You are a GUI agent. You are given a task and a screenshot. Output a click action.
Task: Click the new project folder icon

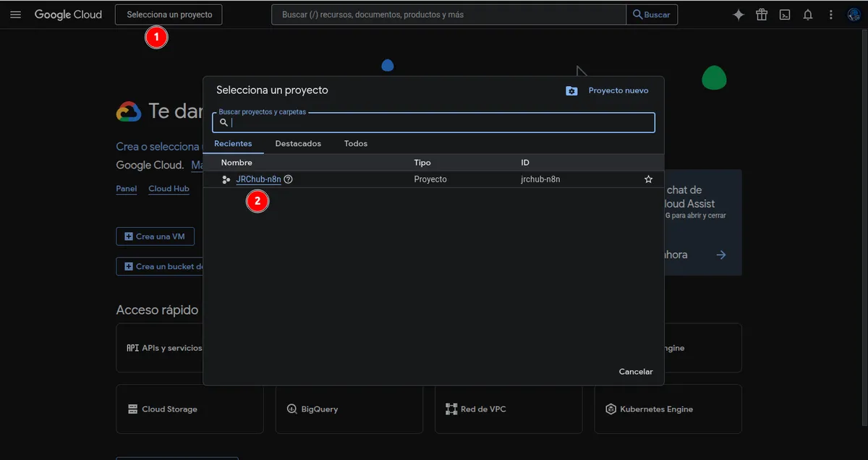(x=571, y=90)
